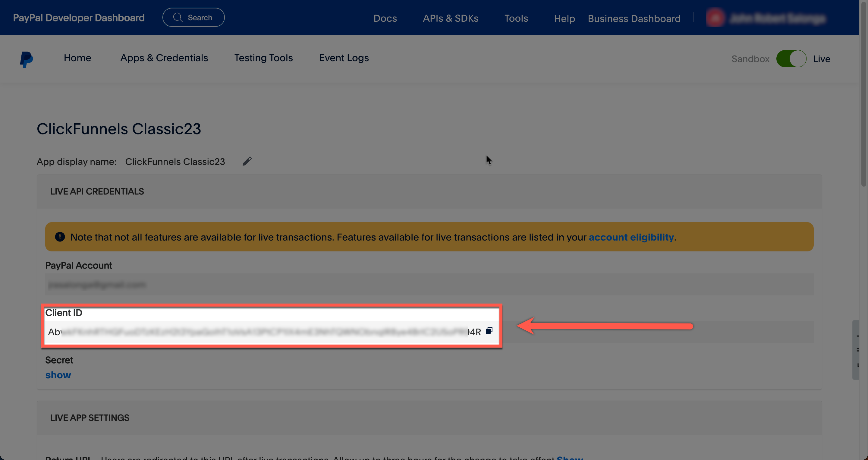Click the Secret label
868x460 pixels.
(x=59, y=360)
